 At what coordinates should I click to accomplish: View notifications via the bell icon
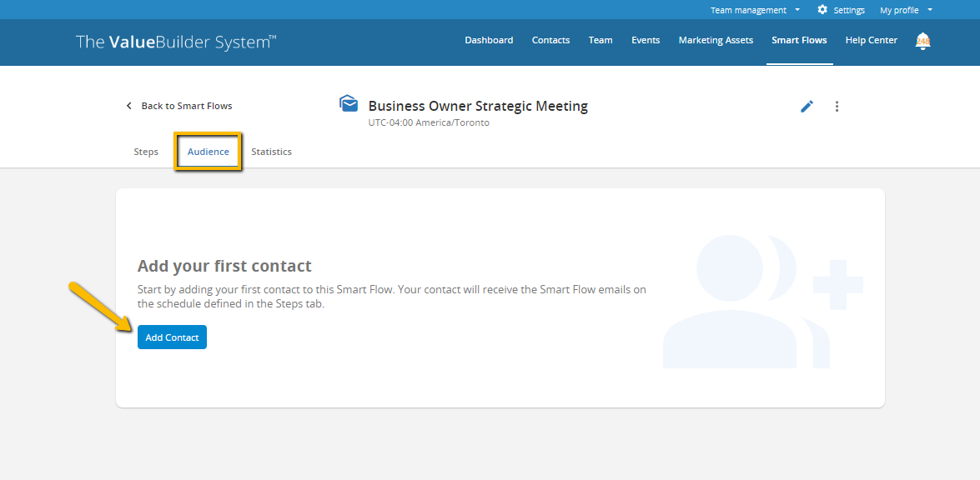pos(922,41)
